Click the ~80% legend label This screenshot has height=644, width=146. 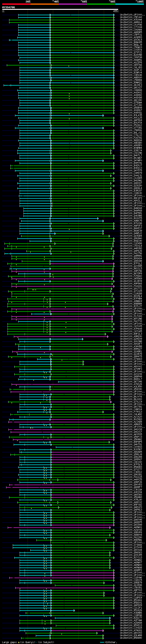(112, 2)
